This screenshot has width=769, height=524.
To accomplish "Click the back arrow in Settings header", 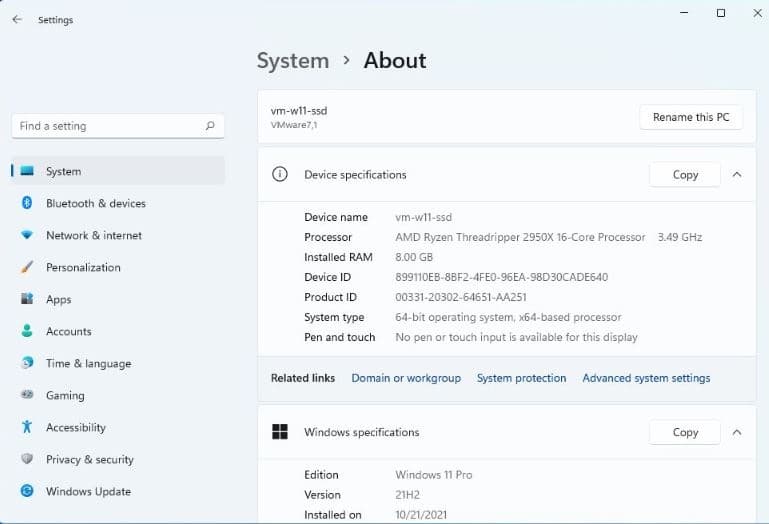I will click(17, 19).
